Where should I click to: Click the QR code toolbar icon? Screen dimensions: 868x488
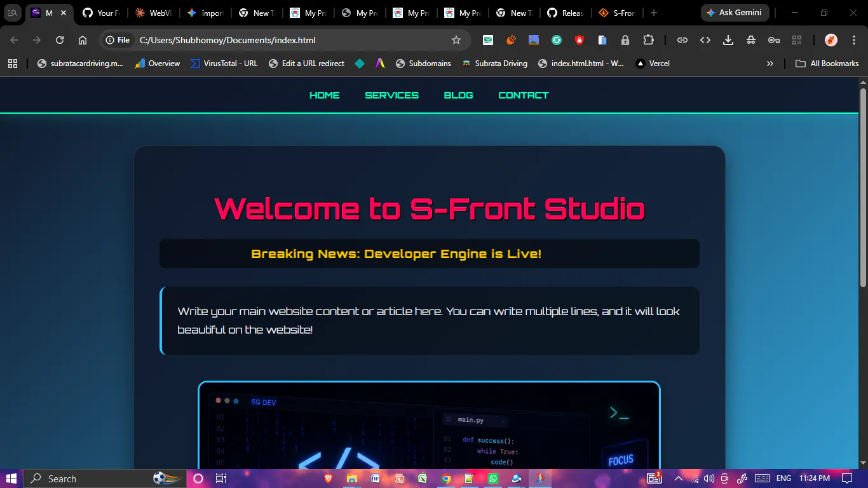797,40
